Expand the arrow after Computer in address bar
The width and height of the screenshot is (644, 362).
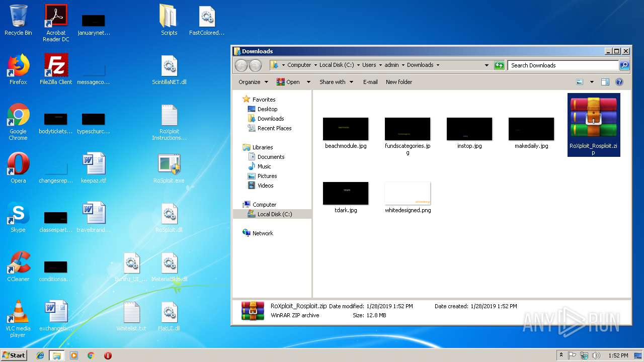pyautogui.click(x=315, y=65)
